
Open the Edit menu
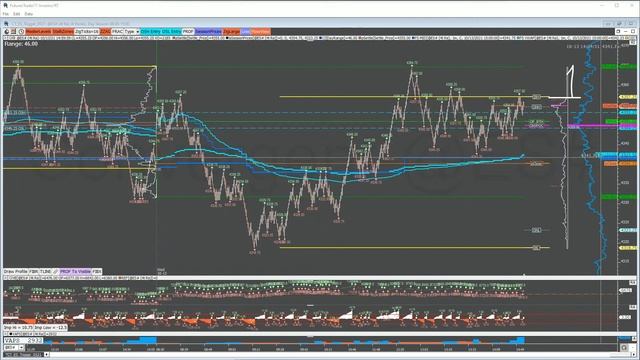click(x=16, y=13)
